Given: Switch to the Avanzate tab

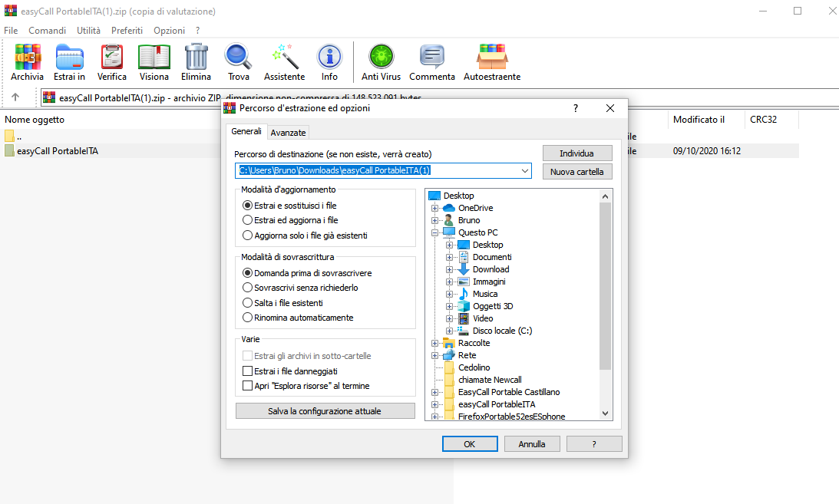Looking at the screenshot, I should [288, 133].
